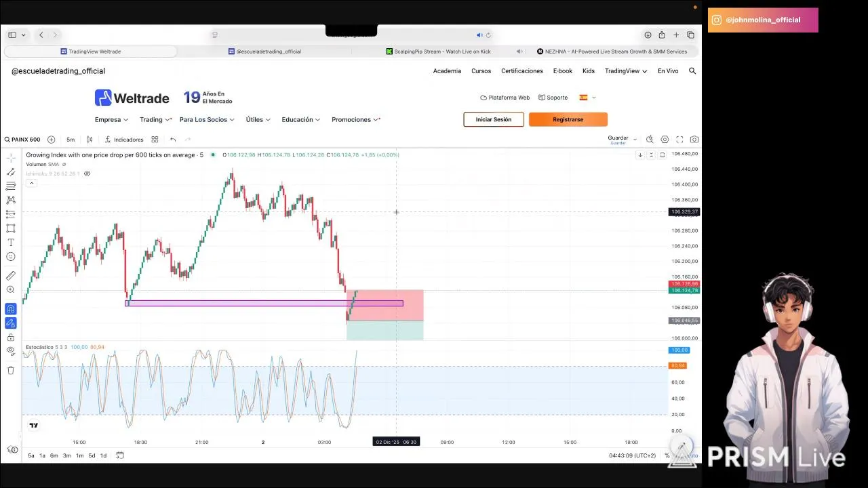Screen dimensions: 868x488
Task: Select the geometric shapes tool
Action: [x=11, y=228]
